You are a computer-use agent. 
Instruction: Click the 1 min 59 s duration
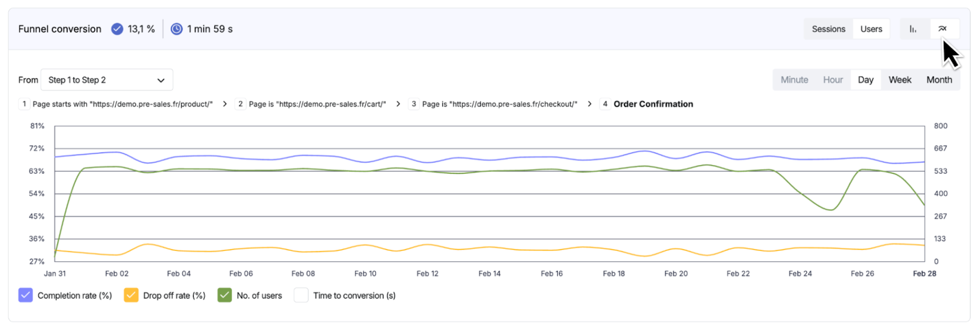tap(210, 29)
